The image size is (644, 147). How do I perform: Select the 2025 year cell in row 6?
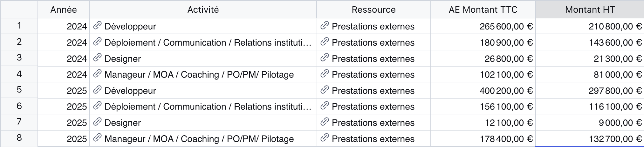(x=64, y=106)
